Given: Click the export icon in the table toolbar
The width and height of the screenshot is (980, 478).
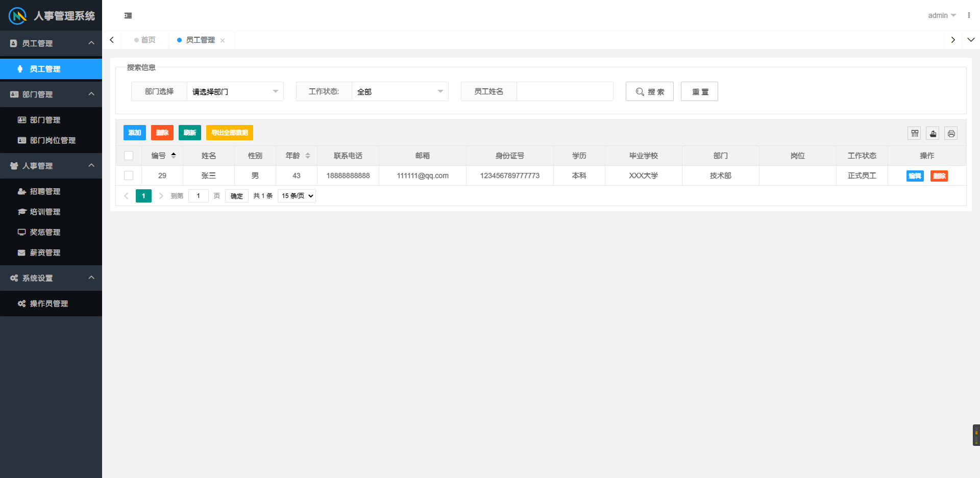Looking at the screenshot, I should click(933, 133).
